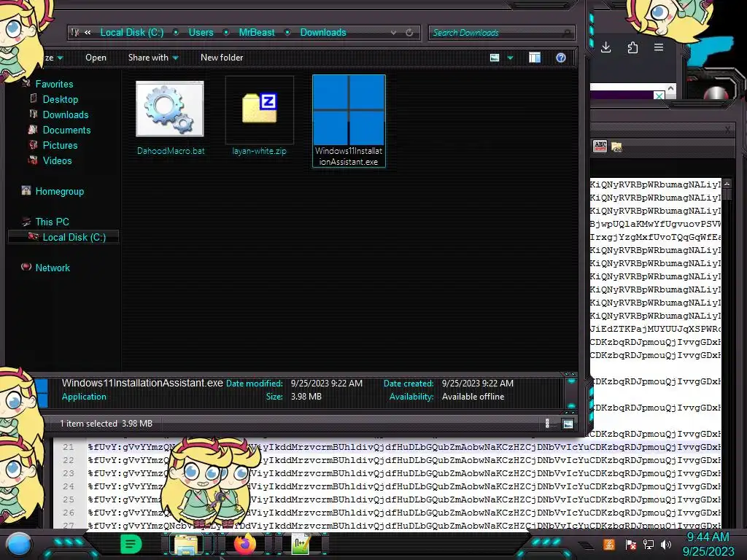Switch to Firefox in the taskbar

pyautogui.click(x=245, y=544)
